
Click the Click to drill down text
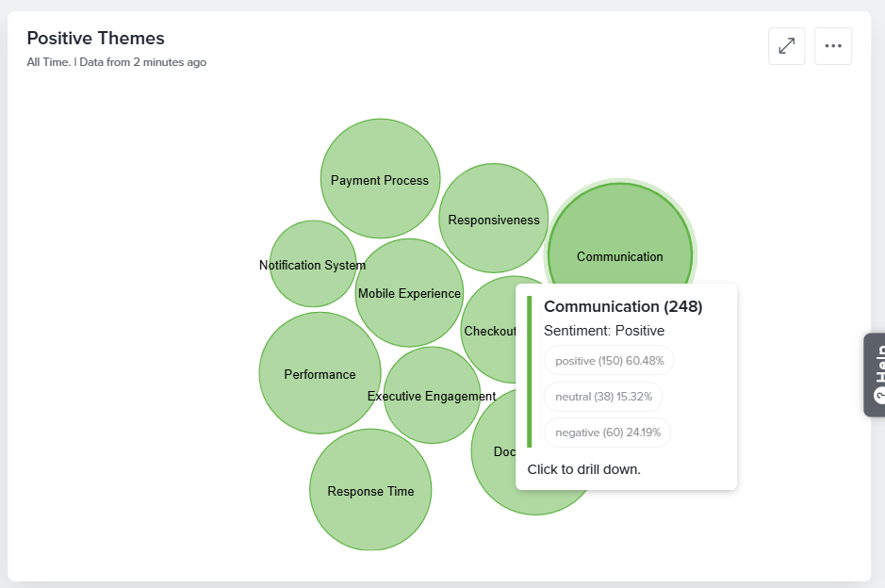tap(583, 469)
